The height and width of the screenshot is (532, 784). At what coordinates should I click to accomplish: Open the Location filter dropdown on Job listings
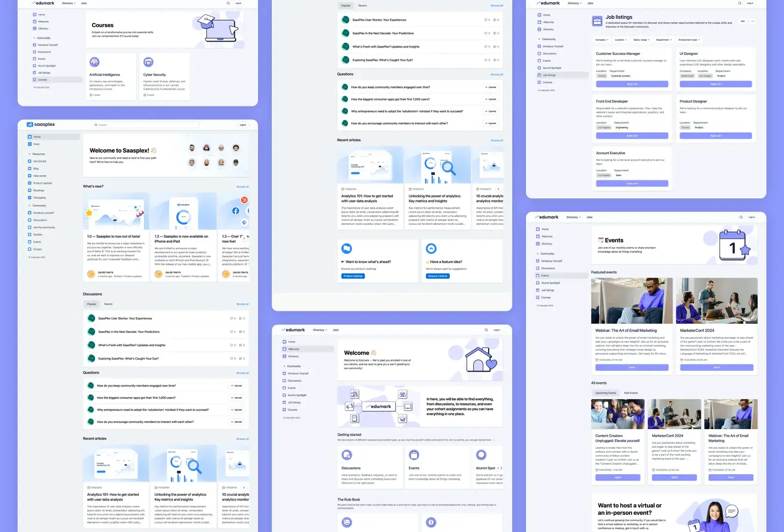click(621, 40)
